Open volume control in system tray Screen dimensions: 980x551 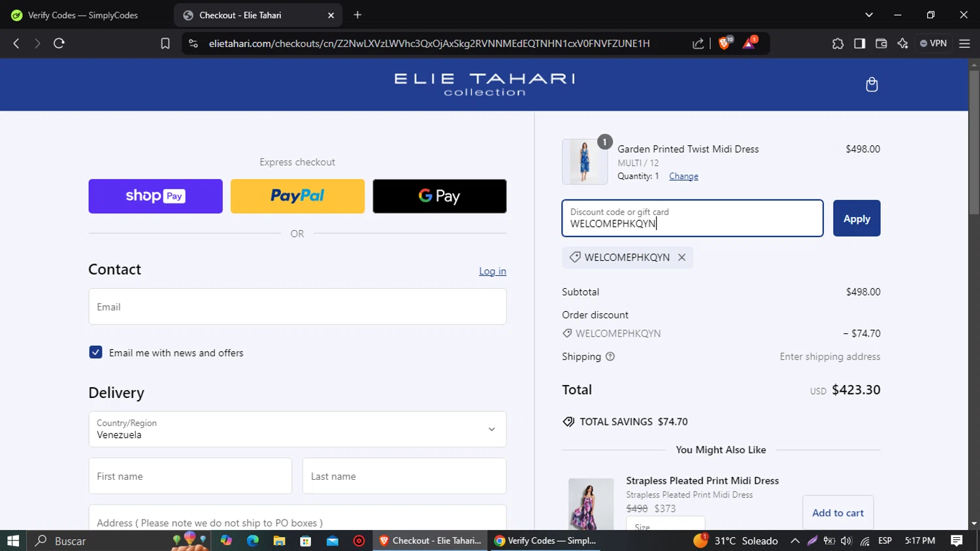pyautogui.click(x=847, y=541)
